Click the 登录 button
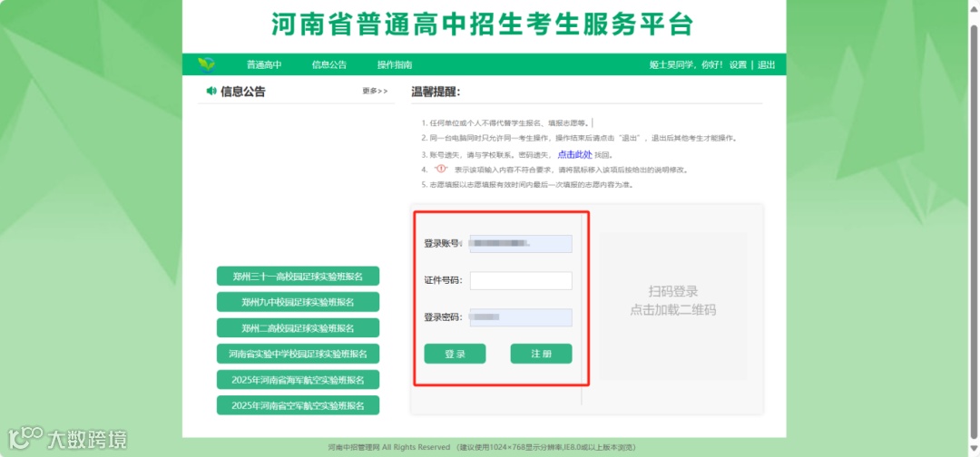980x457 pixels. 455,354
